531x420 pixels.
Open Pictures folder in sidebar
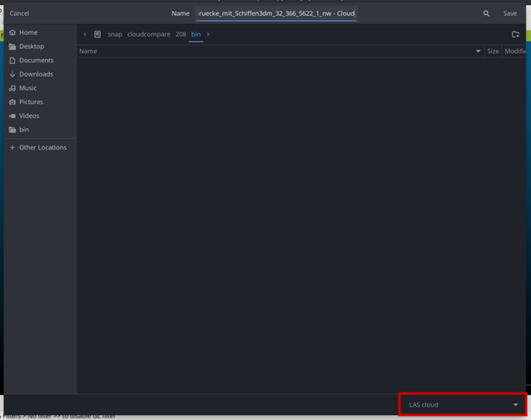pos(31,101)
